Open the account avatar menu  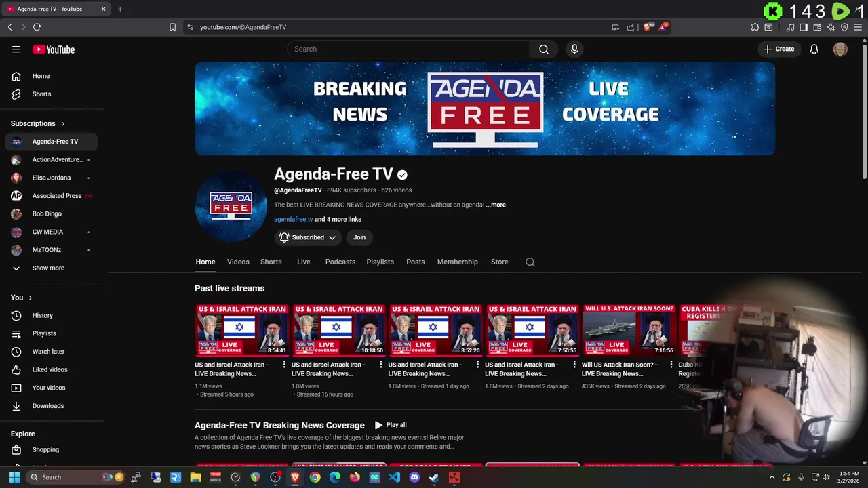click(x=840, y=49)
